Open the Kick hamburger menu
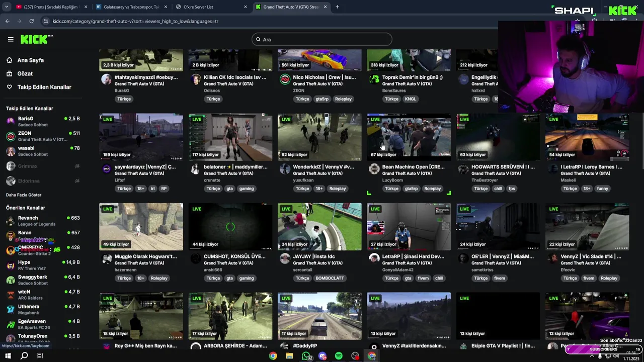Viewport: 644px width, 362px height. 11,39
